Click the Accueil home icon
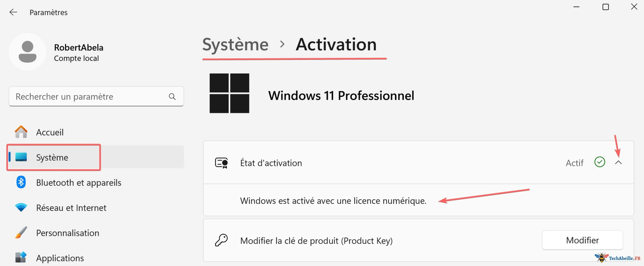 (x=21, y=132)
